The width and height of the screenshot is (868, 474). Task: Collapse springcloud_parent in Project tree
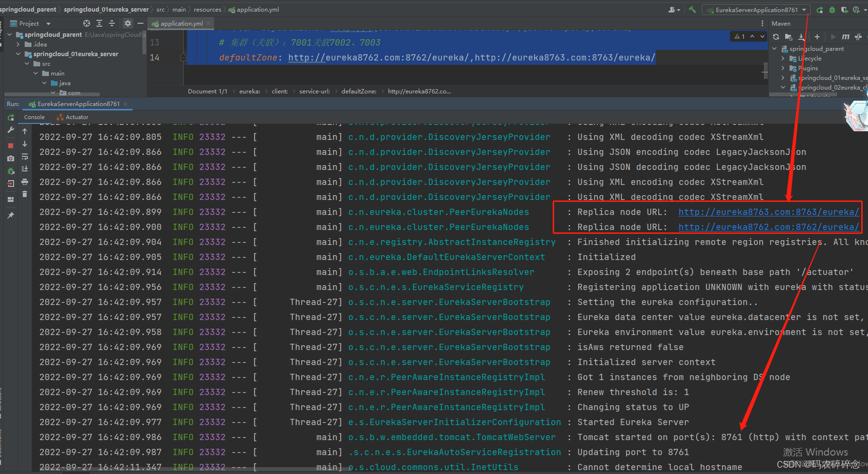click(10, 35)
